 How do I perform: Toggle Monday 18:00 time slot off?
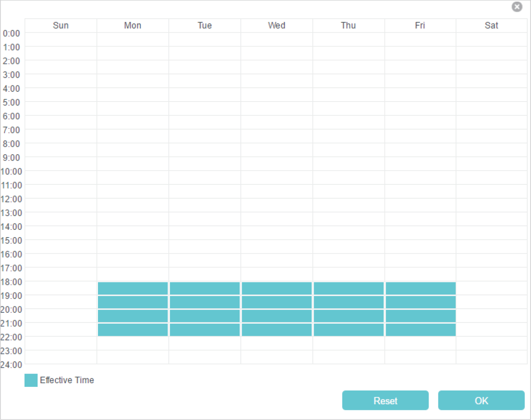click(x=133, y=288)
